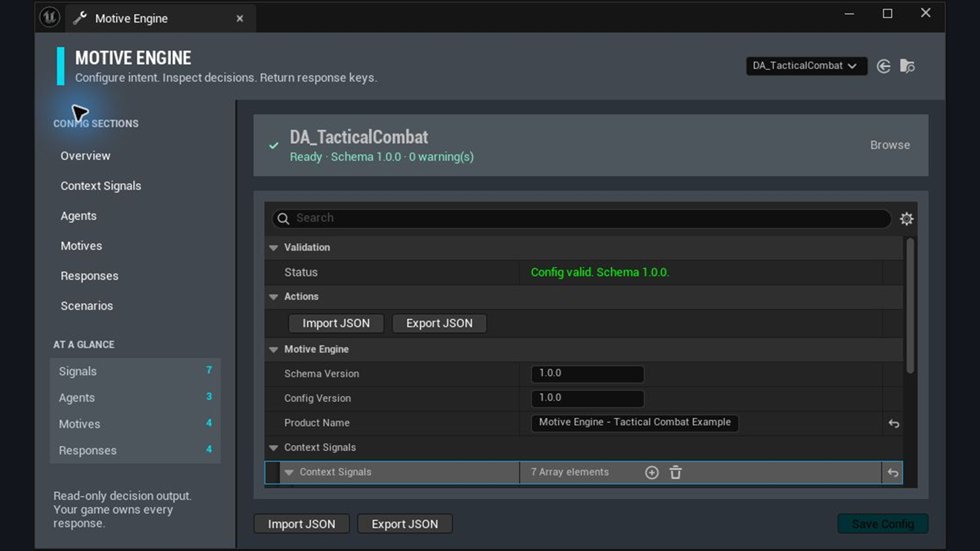Close the editor window
The image size is (980, 551).
coord(925,13)
